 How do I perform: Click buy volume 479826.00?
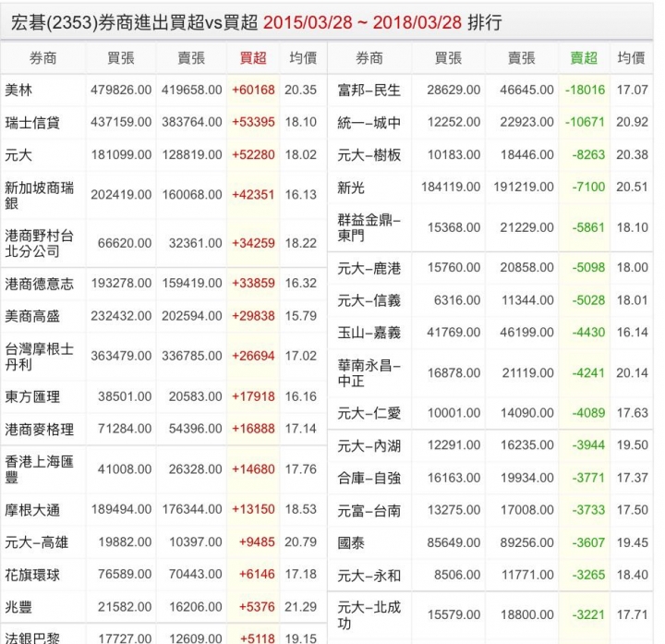click(x=121, y=90)
